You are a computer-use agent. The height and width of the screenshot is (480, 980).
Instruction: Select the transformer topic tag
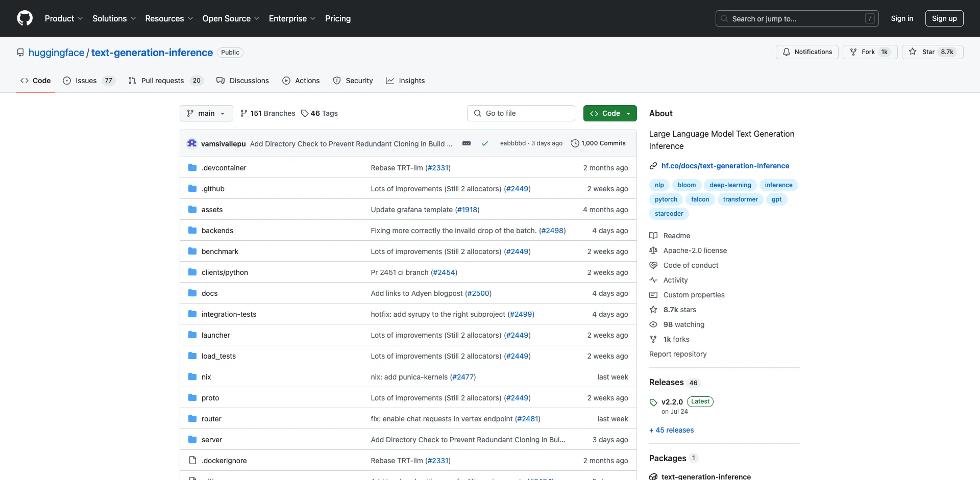click(740, 199)
